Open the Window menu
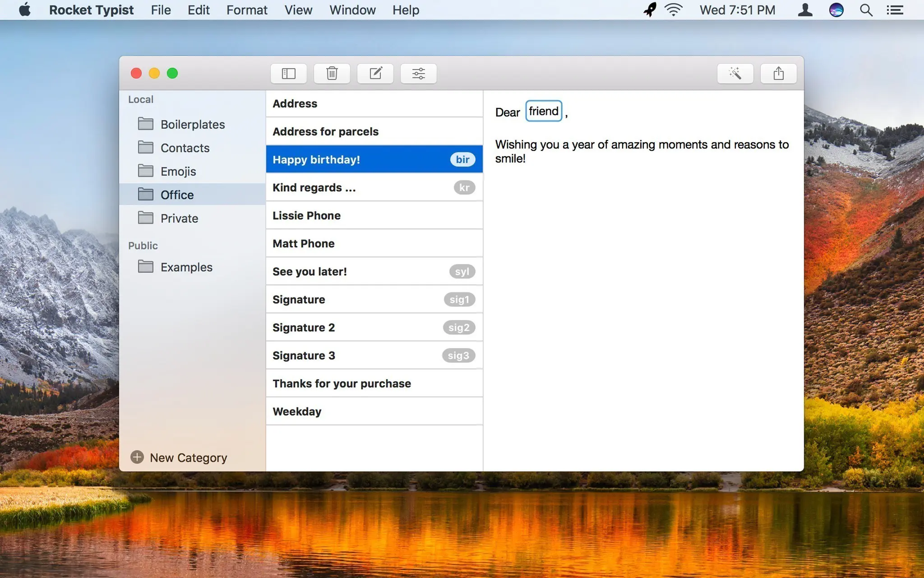924x578 pixels. 351,10
